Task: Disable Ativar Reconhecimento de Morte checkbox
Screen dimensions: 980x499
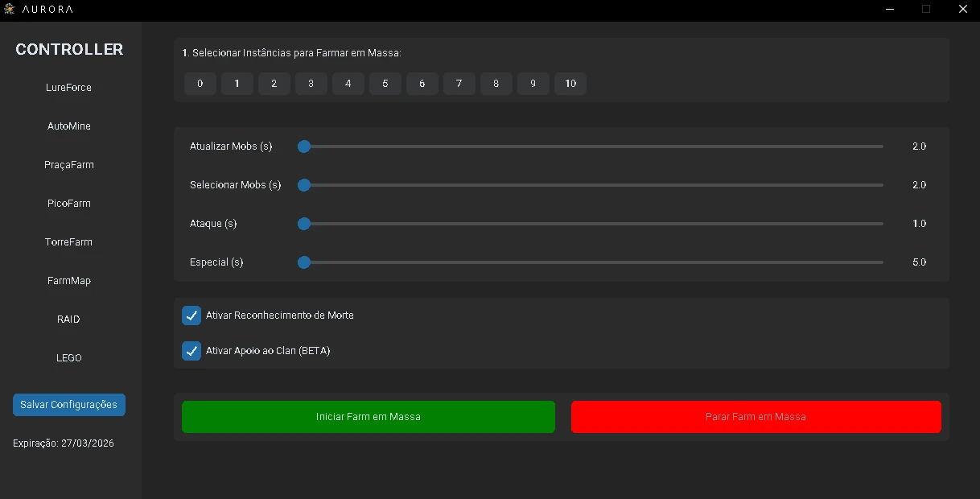Action: click(x=191, y=315)
